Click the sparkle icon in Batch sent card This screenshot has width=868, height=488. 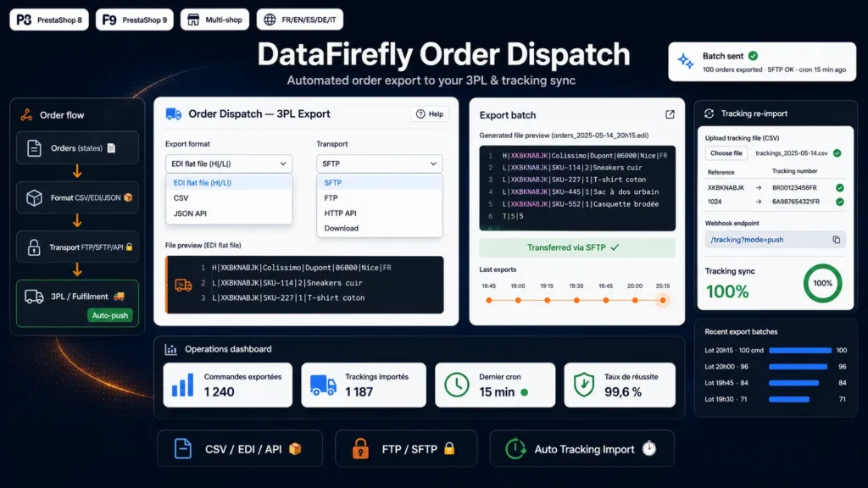[685, 61]
